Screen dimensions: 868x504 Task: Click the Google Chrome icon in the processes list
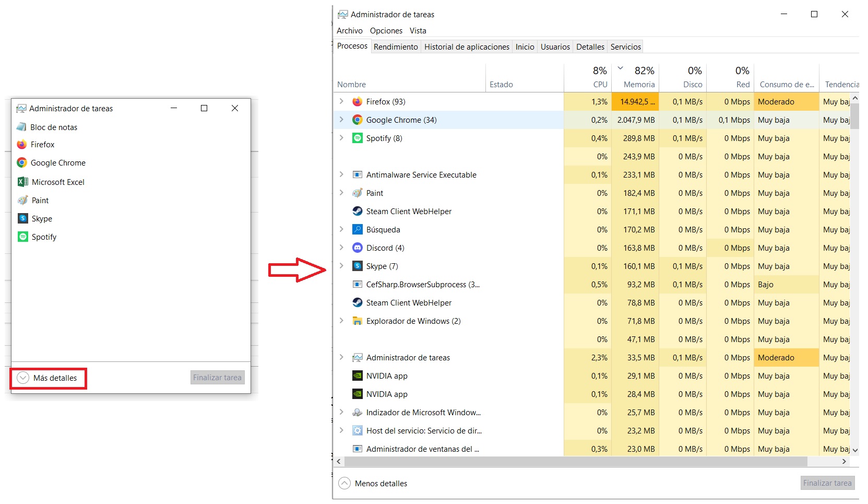point(358,120)
